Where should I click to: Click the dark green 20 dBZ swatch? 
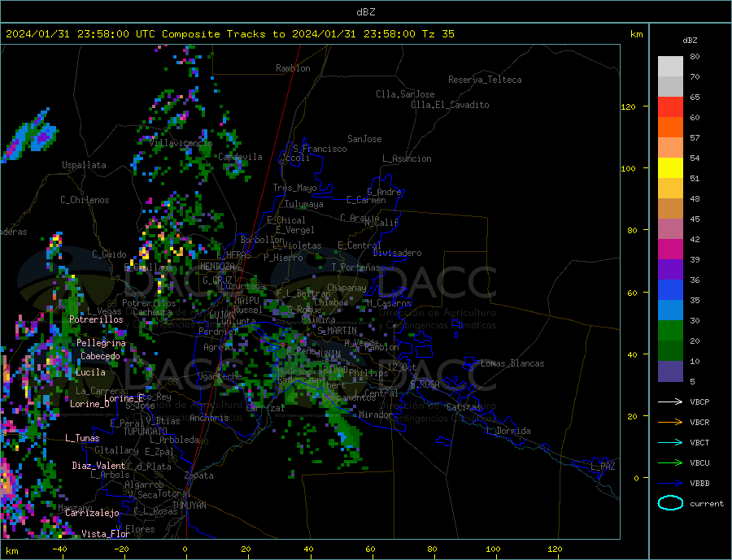point(670,350)
